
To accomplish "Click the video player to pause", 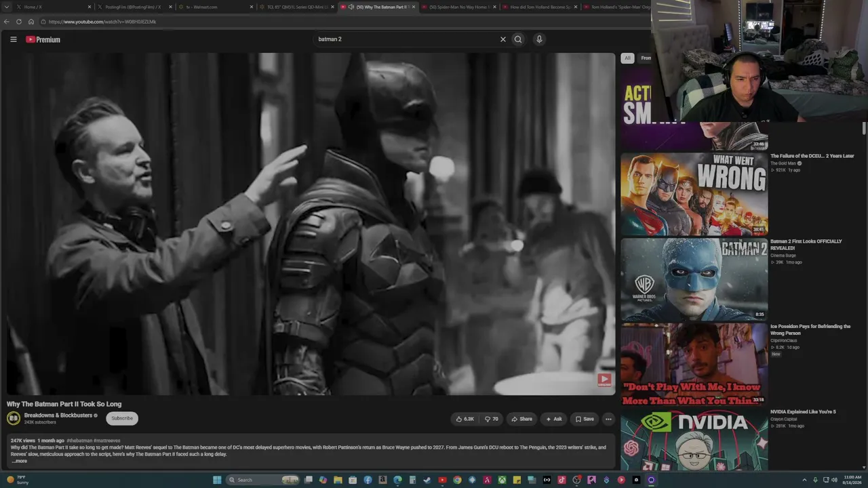I will [x=311, y=224].
